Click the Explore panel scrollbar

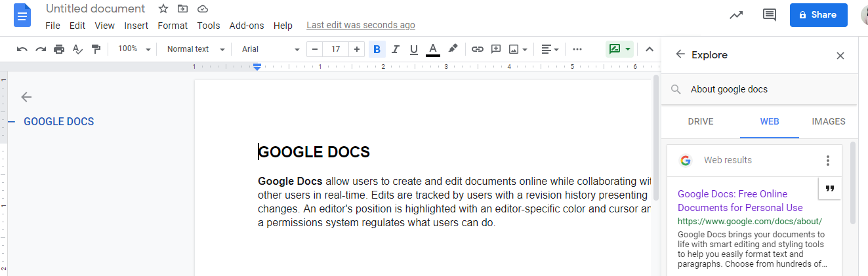pyautogui.click(x=853, y=182)
